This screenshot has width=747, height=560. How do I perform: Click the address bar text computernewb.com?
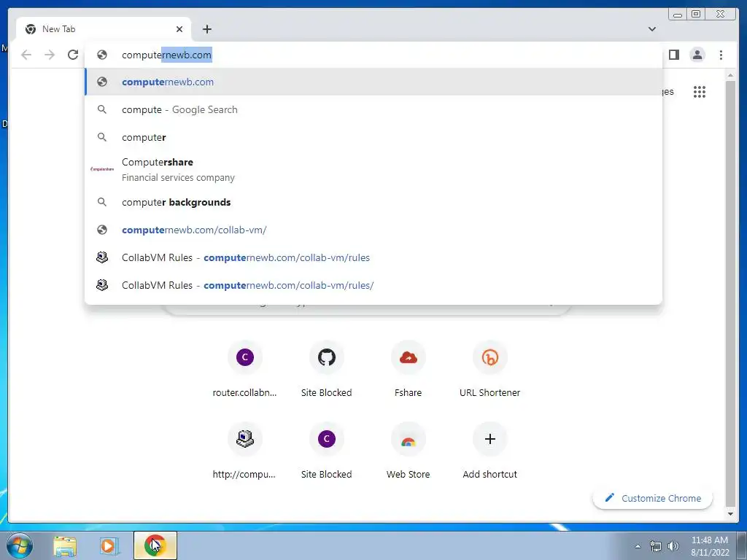coord(167,55)
